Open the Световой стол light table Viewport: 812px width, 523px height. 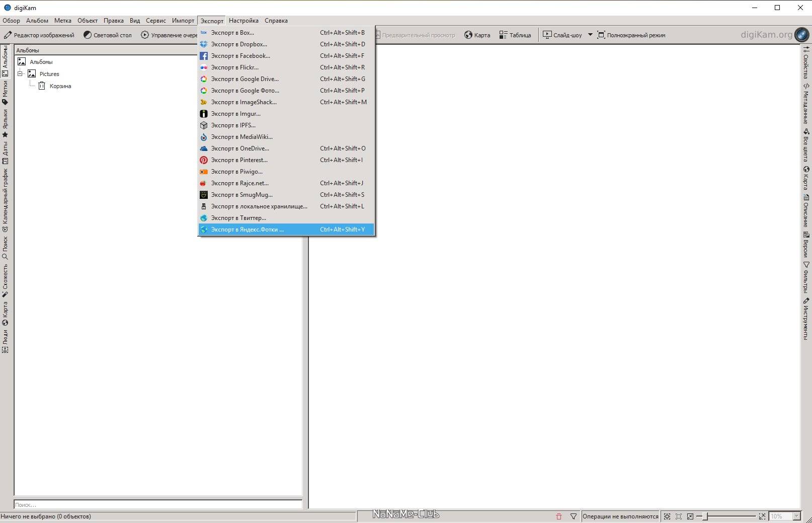107,35
